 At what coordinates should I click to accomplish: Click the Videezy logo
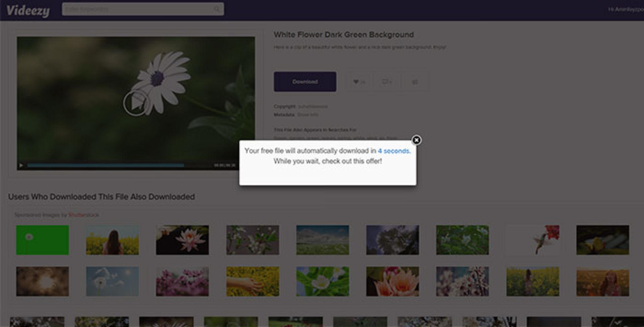[x=28, y=11]
